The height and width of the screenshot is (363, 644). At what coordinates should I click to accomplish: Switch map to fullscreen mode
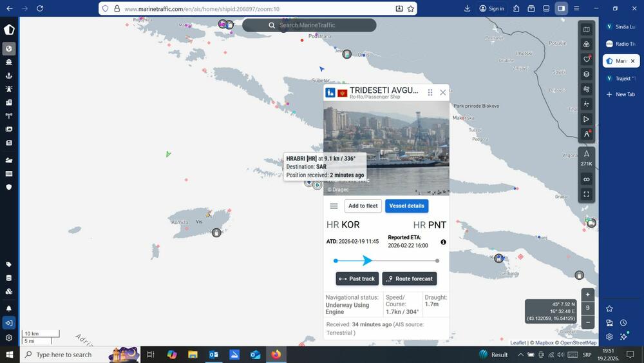(586, 194)
